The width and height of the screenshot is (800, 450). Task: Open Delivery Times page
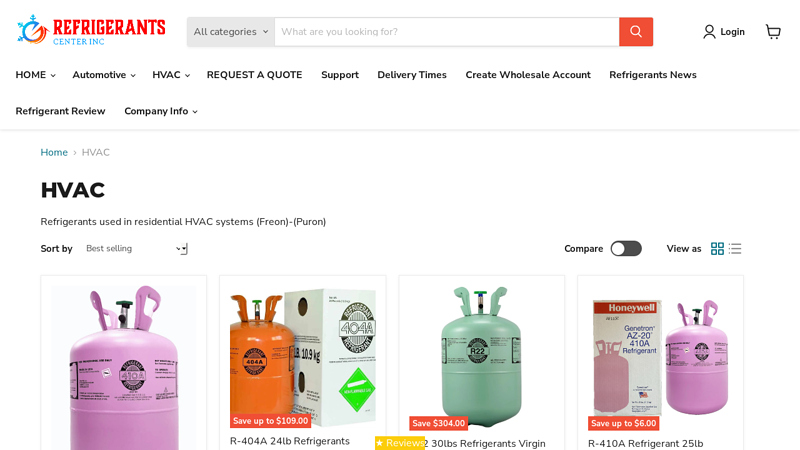[x=412, y=75]
